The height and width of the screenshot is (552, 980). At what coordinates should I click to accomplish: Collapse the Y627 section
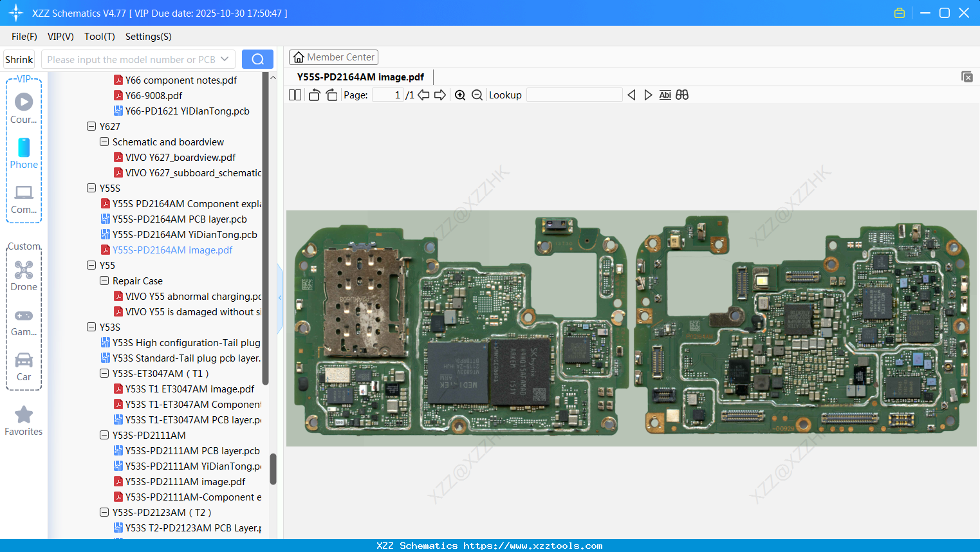coord(91,126)
